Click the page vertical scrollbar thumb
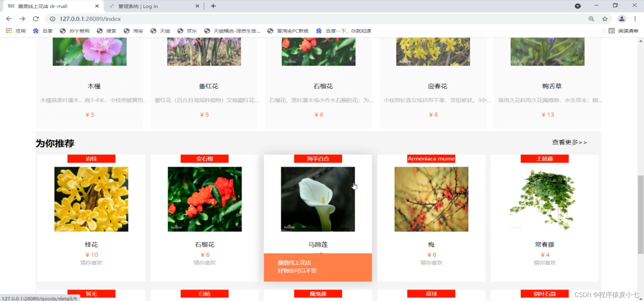This screenshot has height=301, width=644. (641, 215)
